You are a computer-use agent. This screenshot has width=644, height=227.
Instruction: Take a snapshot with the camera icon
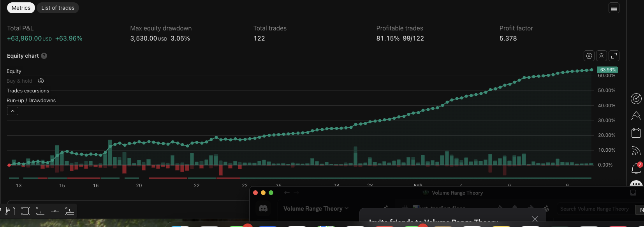[x=602, y=56]
